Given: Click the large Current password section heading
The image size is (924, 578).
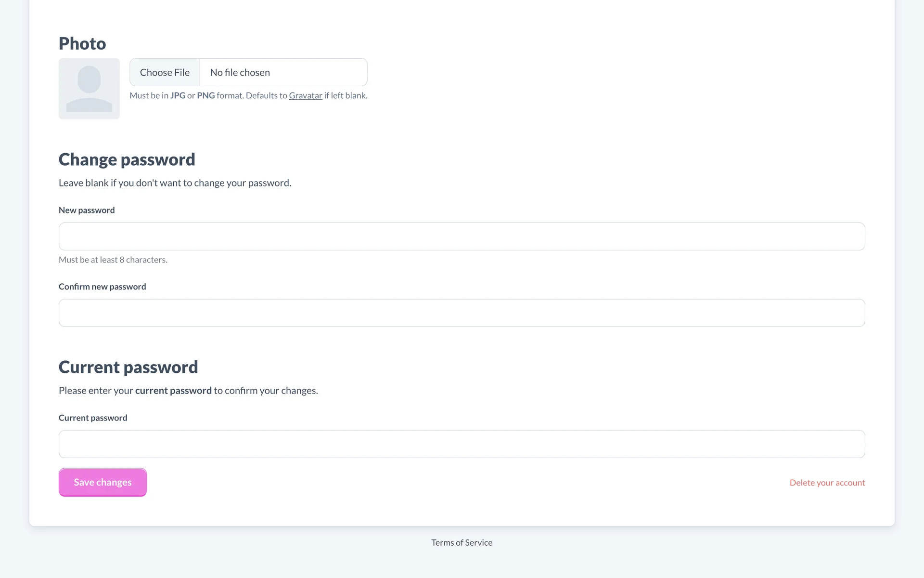Looking at the screenshot, I should click(x=128, y=367).
